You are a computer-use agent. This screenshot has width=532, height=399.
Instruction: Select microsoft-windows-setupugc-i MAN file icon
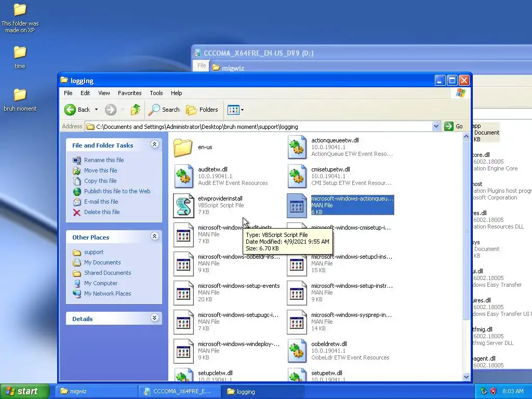183,322
